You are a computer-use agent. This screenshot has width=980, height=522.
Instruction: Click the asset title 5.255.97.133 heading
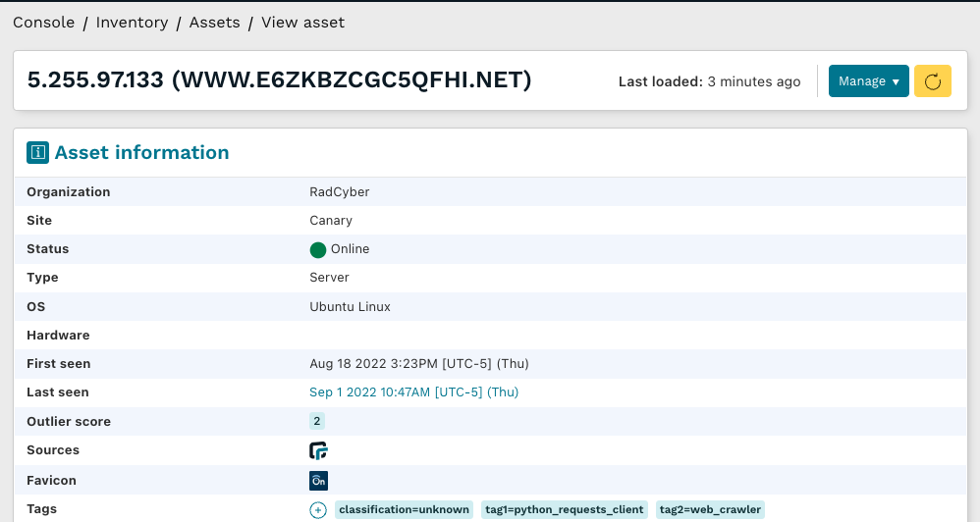279,80
